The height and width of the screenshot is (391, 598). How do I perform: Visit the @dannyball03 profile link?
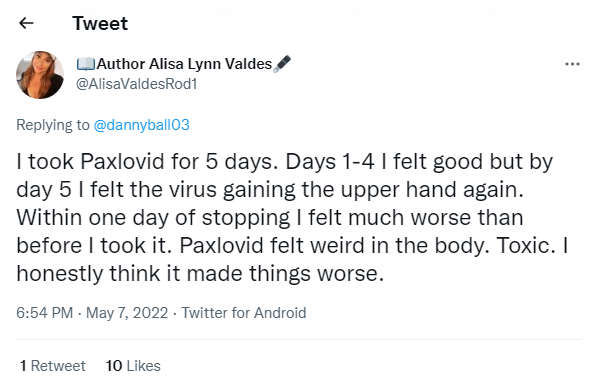141,125
